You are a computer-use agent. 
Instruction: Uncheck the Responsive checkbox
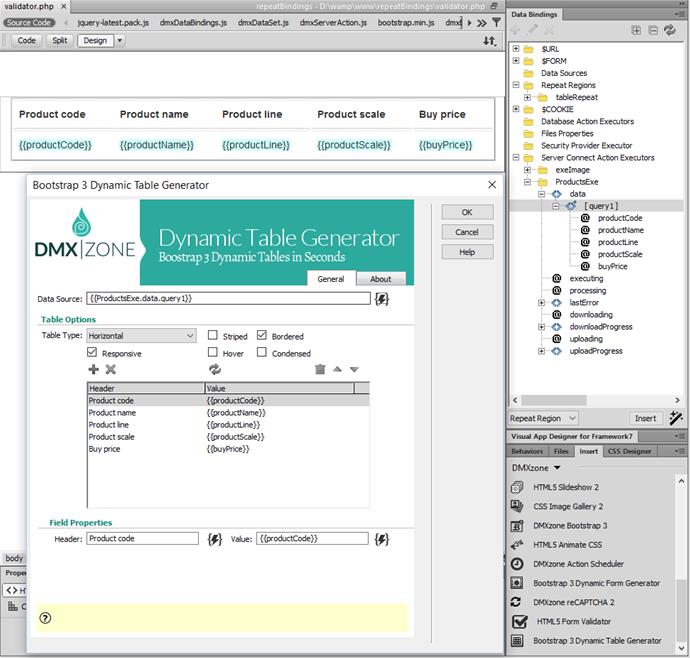(92, 353)
